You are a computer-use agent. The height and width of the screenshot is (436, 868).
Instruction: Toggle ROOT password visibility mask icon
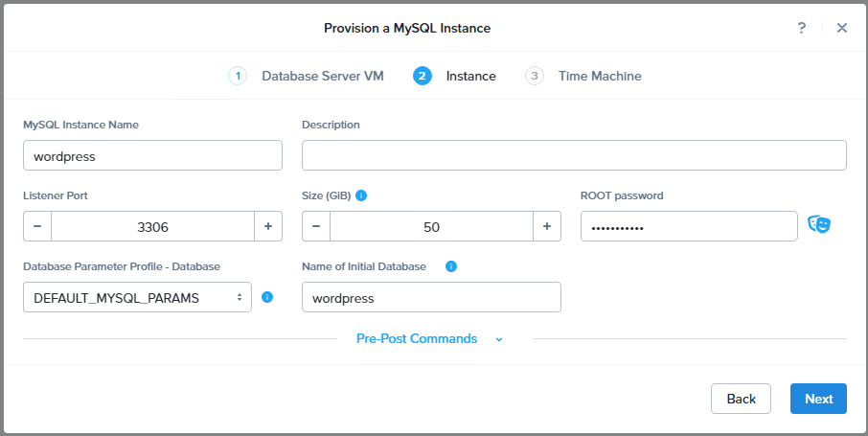click(818, 225)
